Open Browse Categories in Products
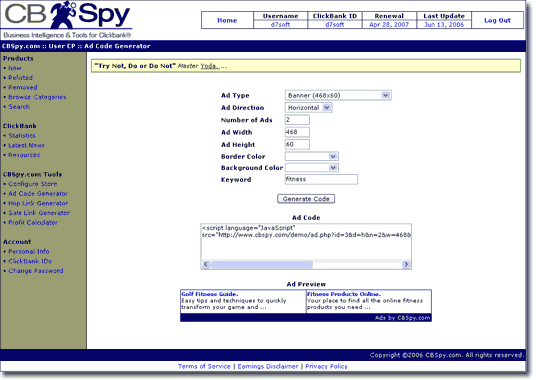This screenshot has height=380, width=536. coord(37,97)
